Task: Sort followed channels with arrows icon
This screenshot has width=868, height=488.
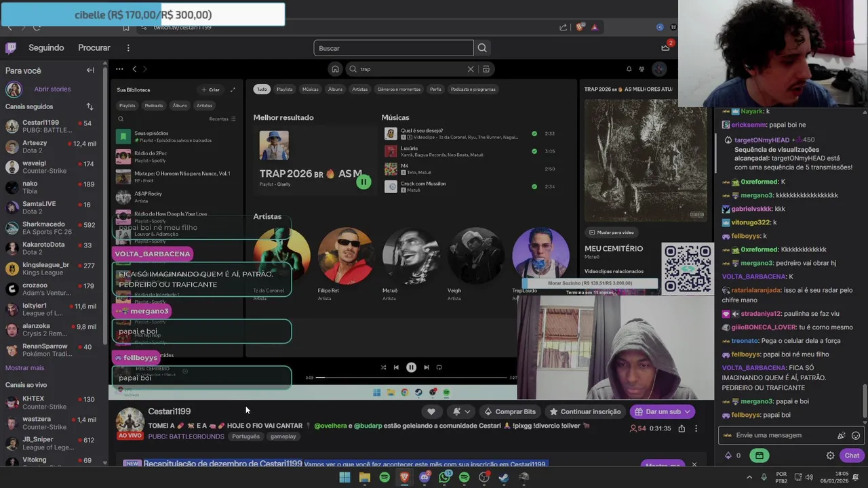Action: pos(90,106)
